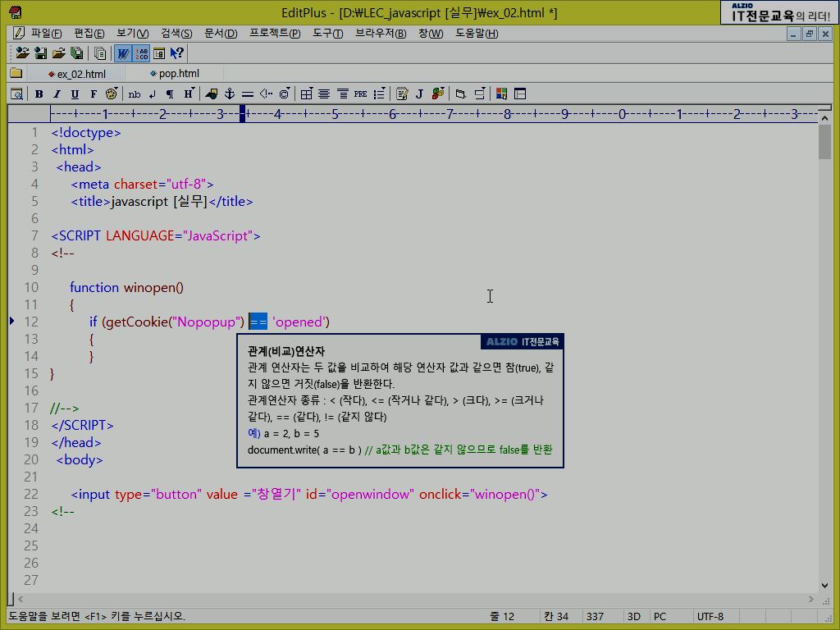Click the browser preview icon
Viewport: 840px width, 630px height.
pos(16,94)
